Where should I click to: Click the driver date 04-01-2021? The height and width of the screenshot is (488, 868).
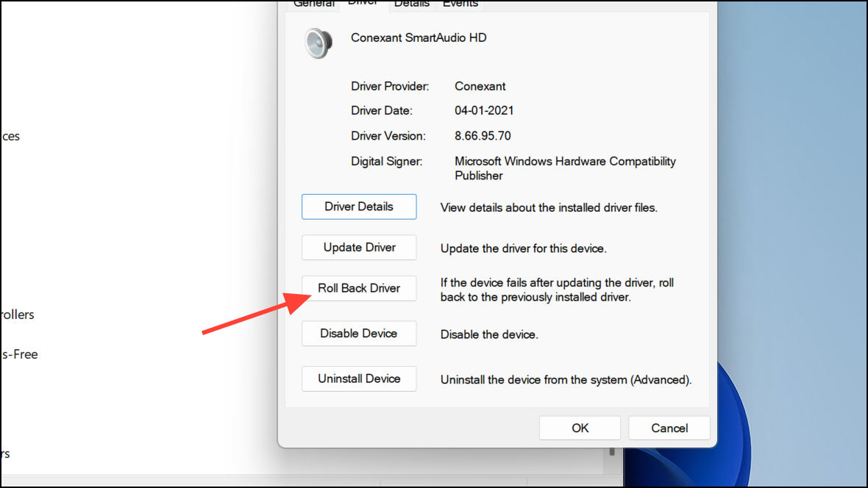484,111
